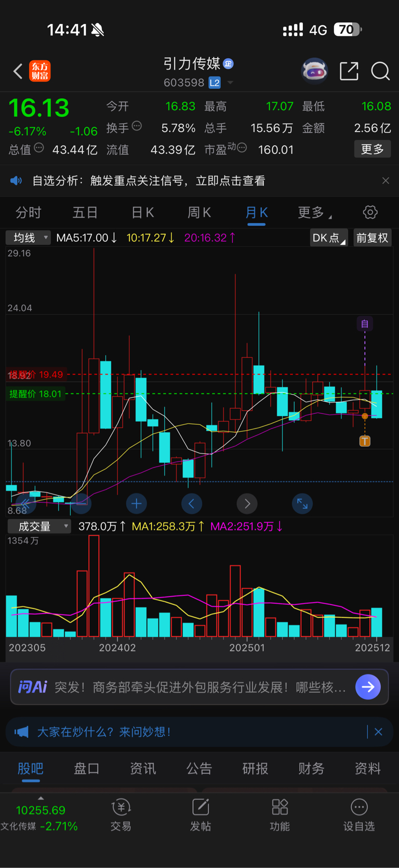Tap the L2 level badge
This screenshot has width=399, height=868.
(215, 83)
